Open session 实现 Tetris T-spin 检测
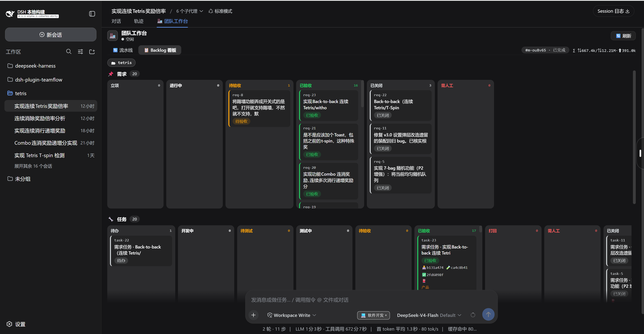 (x=51, y=155)
